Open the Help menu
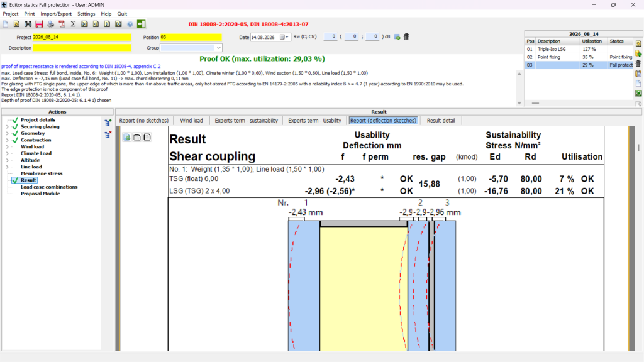The height and width of the screenshot is (362, 644). pyautogui.click(x=106, y=14)
